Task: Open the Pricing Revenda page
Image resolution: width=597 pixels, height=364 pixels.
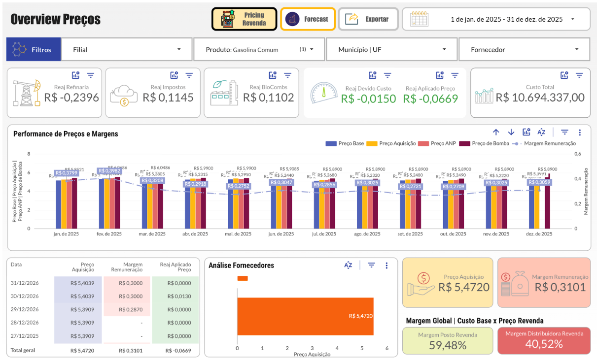Action: click(245, 19)
